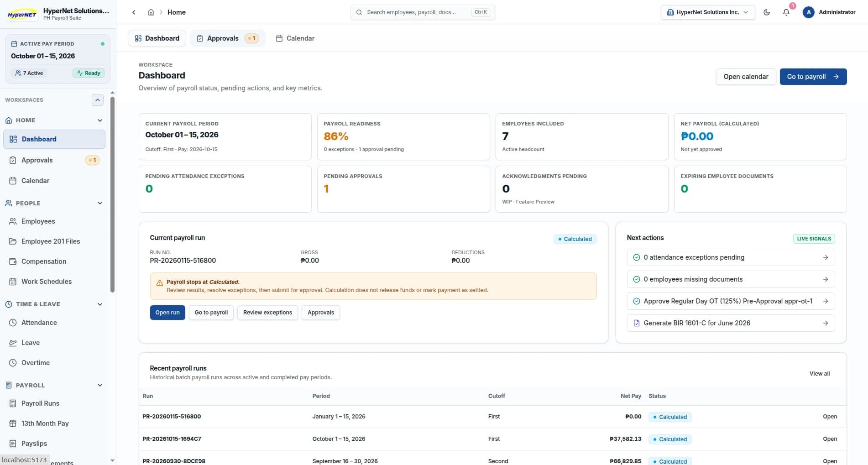This screenshot has width=868, height=465.
Task: Collapse the TIME & LEAVE group
Action: pyautogui.click(x=100, y=304)
